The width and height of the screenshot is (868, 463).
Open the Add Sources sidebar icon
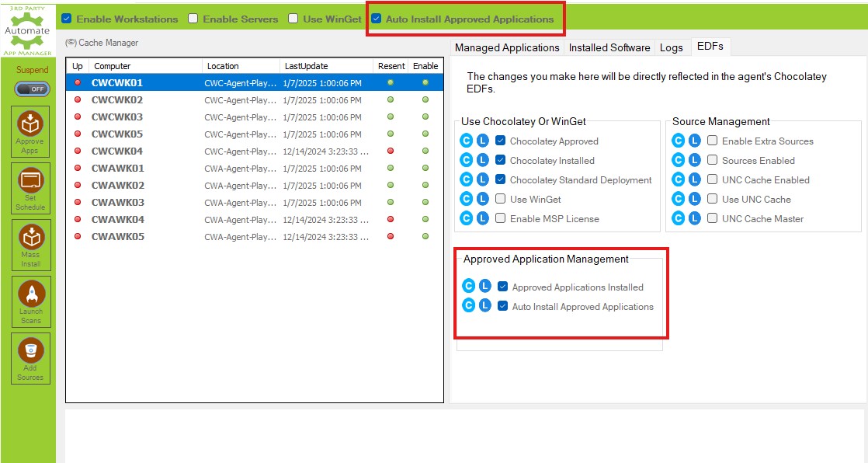(30, 358)
